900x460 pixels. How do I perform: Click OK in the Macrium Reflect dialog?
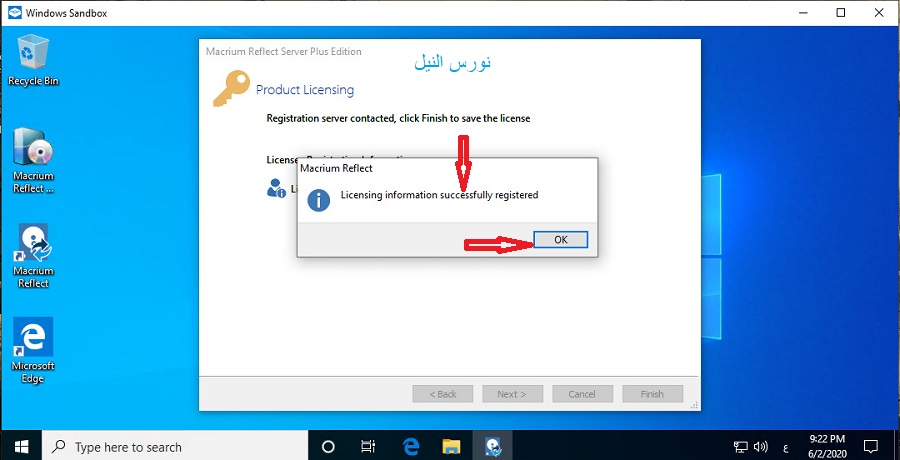[x=560, y=239]
